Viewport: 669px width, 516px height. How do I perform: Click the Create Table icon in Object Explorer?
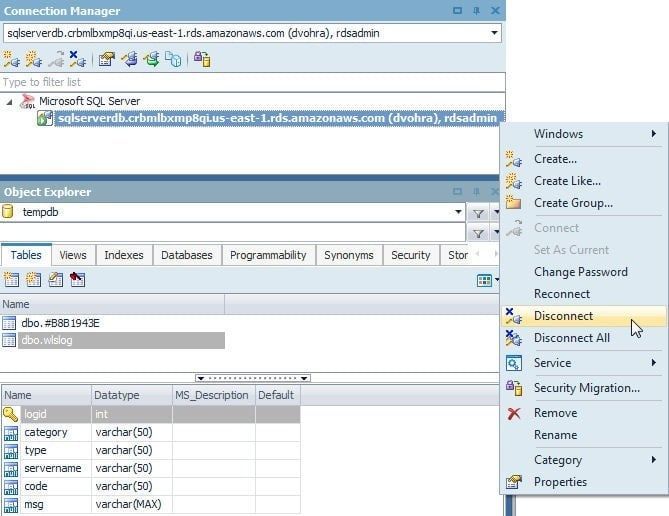pos(12,280)
